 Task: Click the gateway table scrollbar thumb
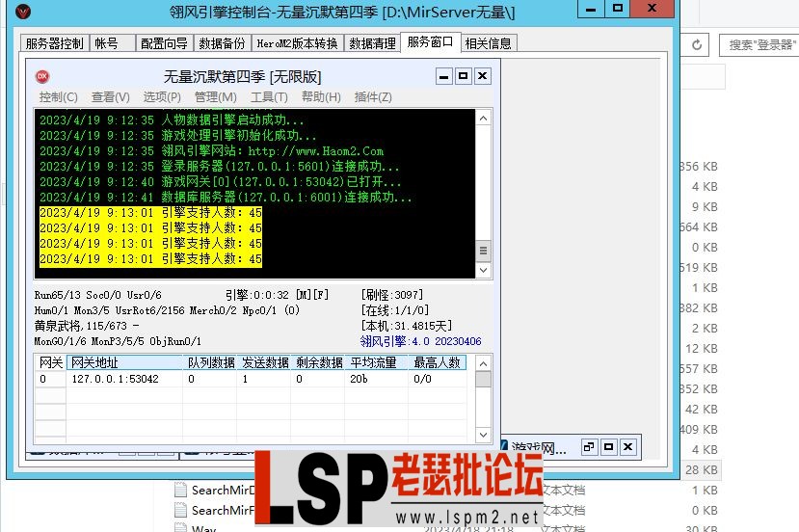point(484,379)
